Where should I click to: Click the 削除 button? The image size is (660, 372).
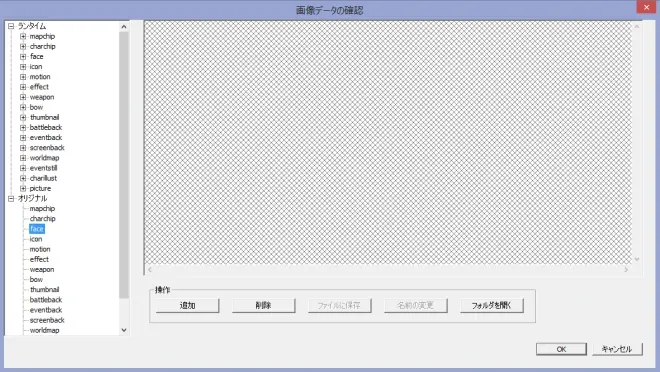[x=263, y=306]
